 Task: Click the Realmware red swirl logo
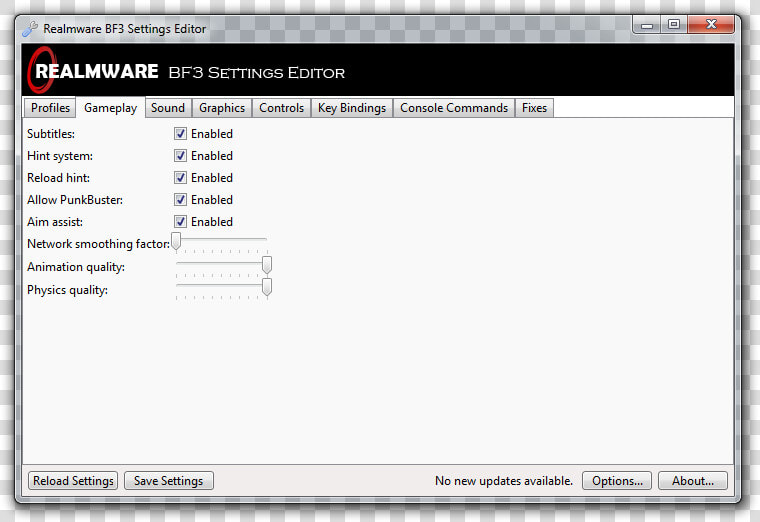point(42,70)
